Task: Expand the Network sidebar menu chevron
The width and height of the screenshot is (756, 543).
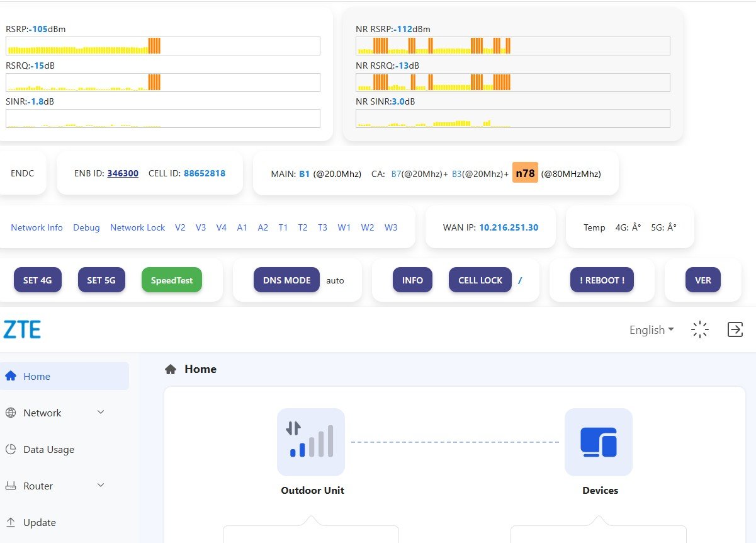Action: click(x=101, y=413)
